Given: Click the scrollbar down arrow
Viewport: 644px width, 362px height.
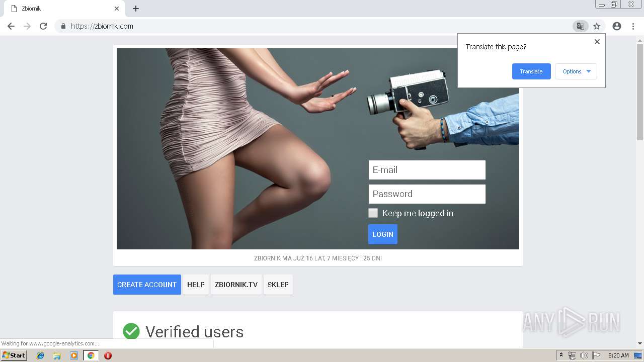Looking at the screenshot, I should click(x=640, y=343).
